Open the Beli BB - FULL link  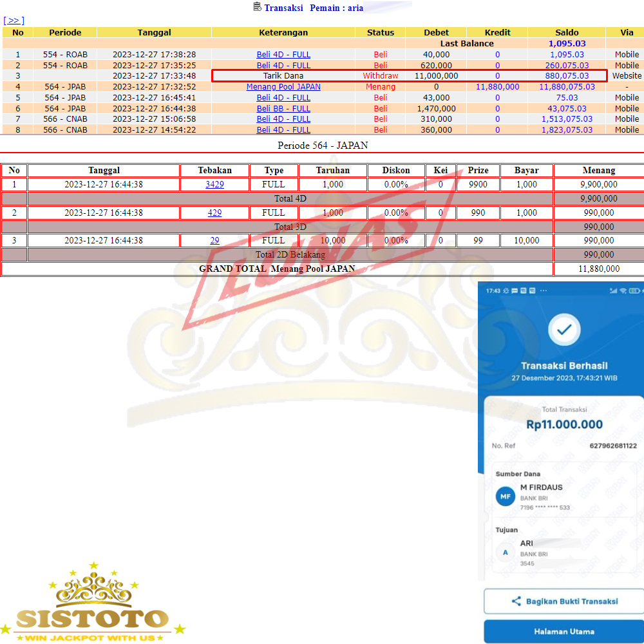(x=283, y=108)
